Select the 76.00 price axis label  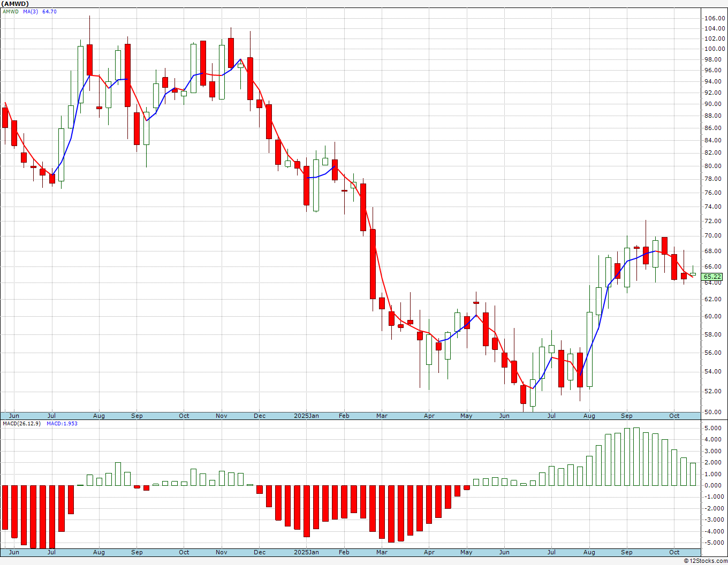715,193
